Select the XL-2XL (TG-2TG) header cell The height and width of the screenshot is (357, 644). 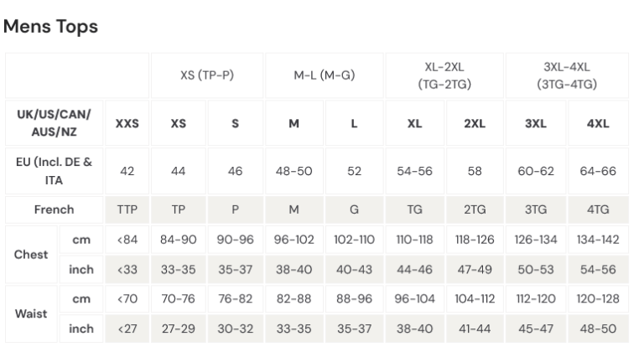pos(444,75)
